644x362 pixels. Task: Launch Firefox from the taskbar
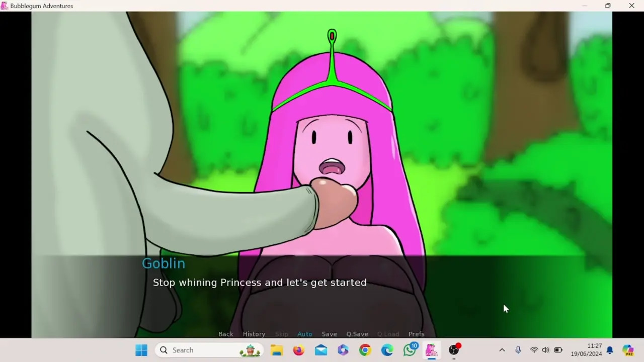point(299,350)
